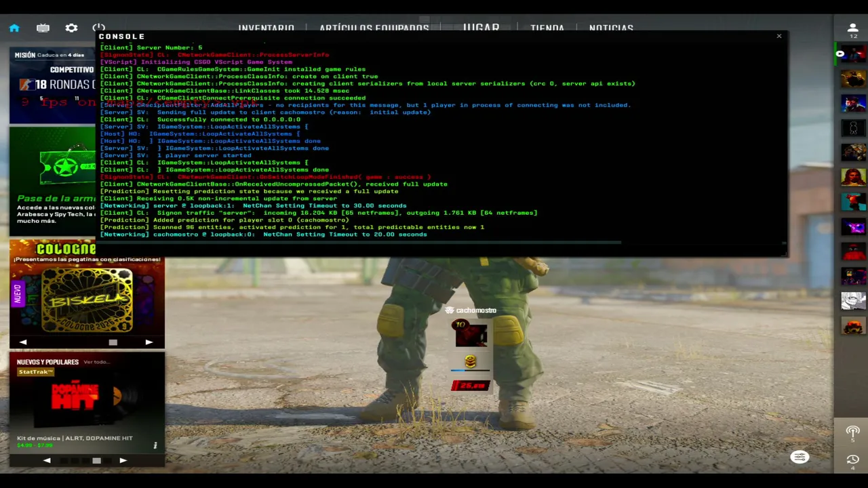The image size is (868, 488).
Task: Click the StatTrak tag label
Action: coord(35,372)
